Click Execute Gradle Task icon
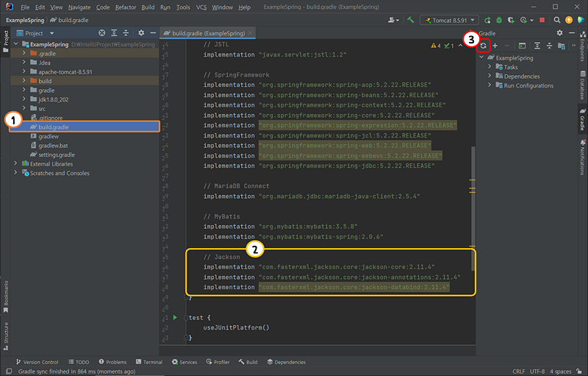The image size is (588, 376). click(x=522, y=46)
